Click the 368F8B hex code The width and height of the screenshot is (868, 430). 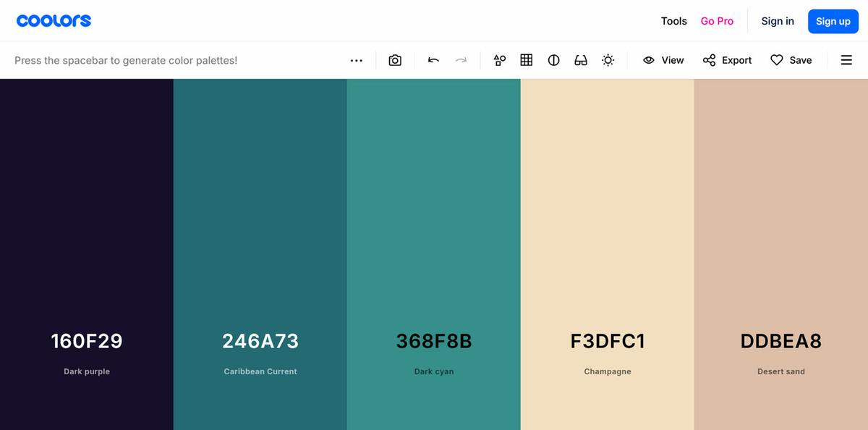point(434,341)
